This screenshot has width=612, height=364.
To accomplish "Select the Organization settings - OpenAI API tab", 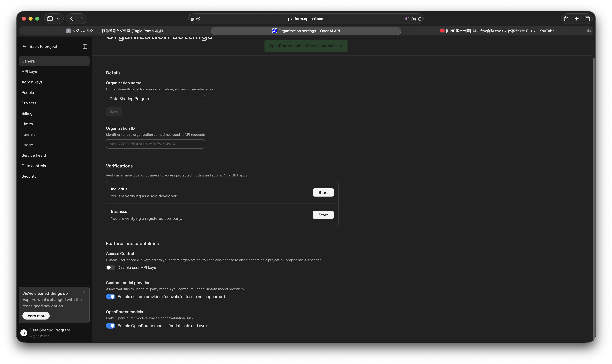I will click(x=306, y=31).
